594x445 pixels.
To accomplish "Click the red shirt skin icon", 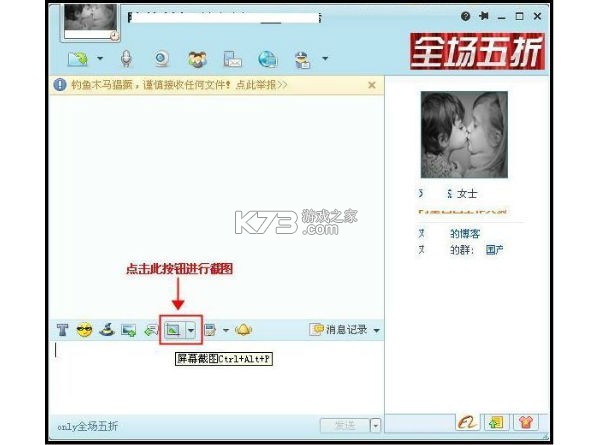I will [x=525, y=422].
